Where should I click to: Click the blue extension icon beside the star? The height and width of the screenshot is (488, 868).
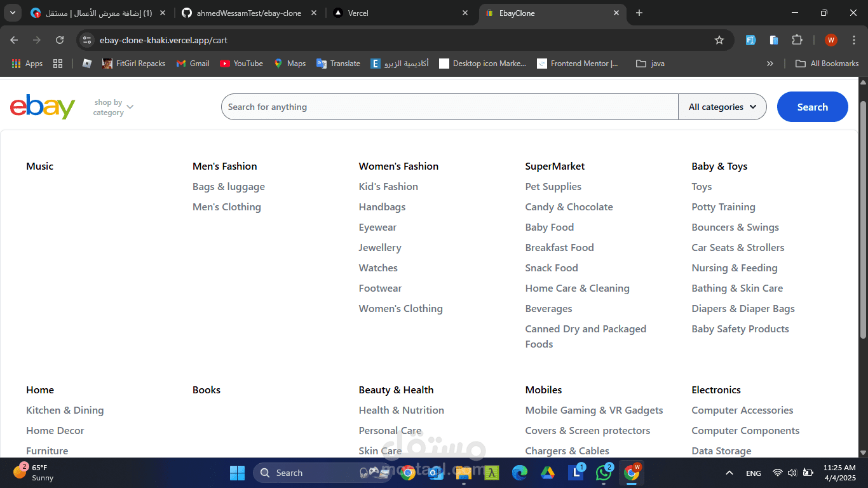tap(750, 40)
